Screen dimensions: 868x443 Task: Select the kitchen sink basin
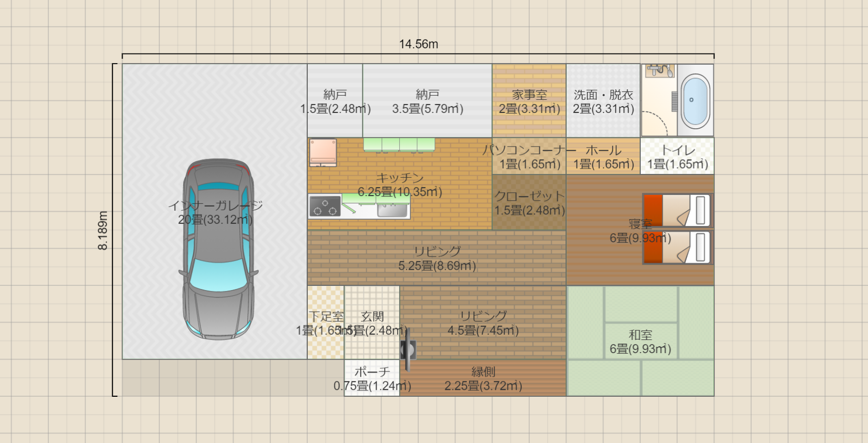click(x=392, y=210)
